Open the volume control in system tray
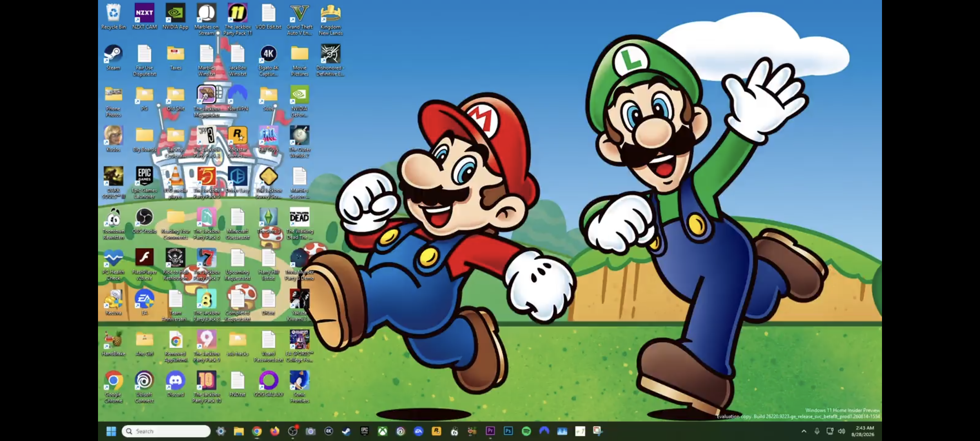This screenshot has width=980, height=441. [x=842, y=431]
